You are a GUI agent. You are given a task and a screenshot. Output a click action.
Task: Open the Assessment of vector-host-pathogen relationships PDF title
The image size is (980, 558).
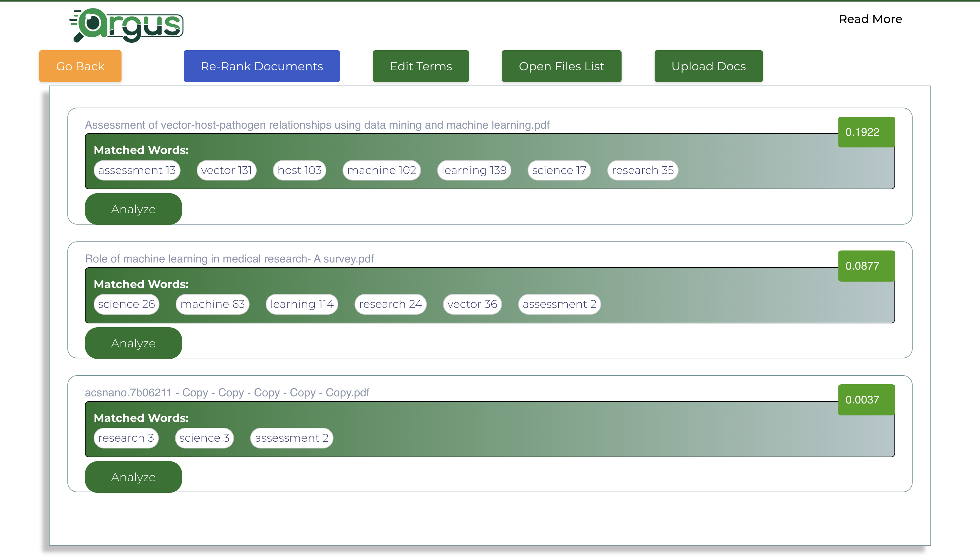(317, 125)
